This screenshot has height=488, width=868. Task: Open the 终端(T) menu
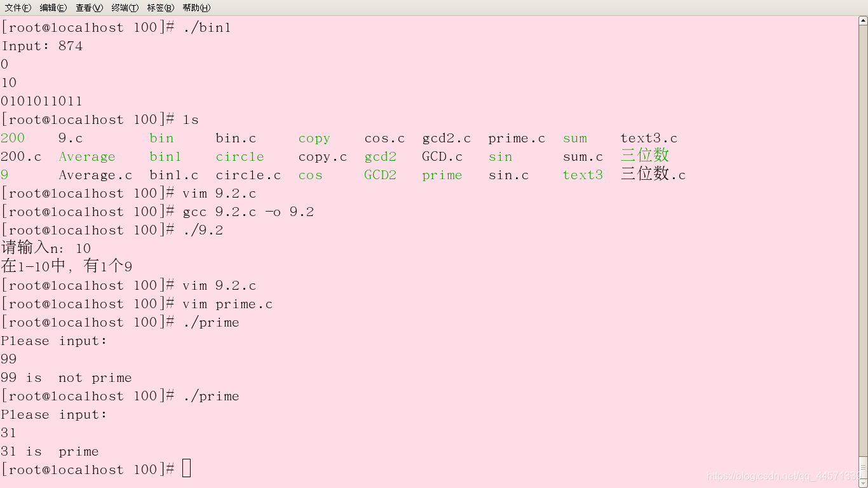125,8
